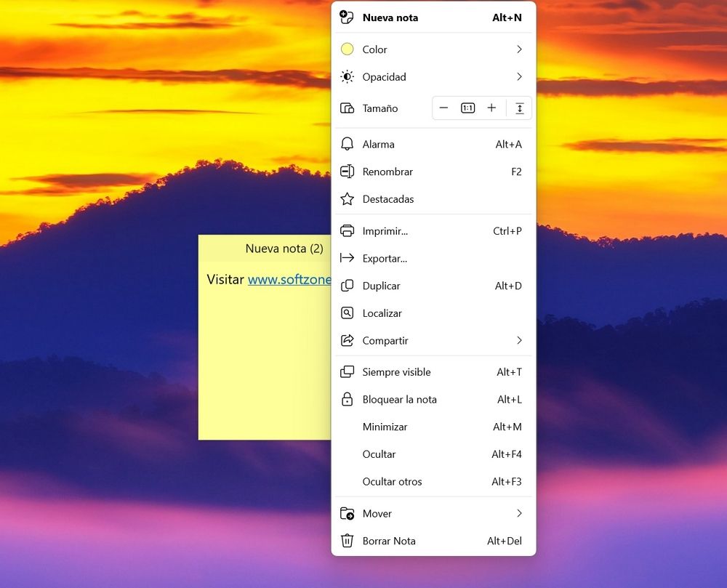727x588 pixels.
Task: Click the Exportar arrow icon
Action: 348,259
